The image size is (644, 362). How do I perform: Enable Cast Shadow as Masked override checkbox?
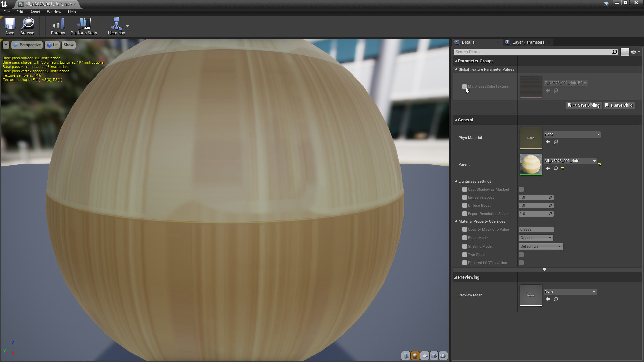point(465,190)
